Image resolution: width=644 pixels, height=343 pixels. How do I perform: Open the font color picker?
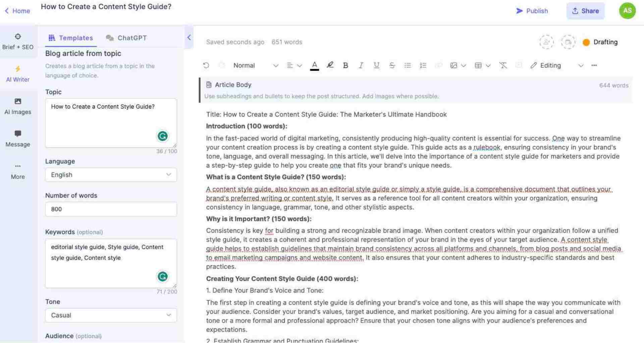pos(314,65)
